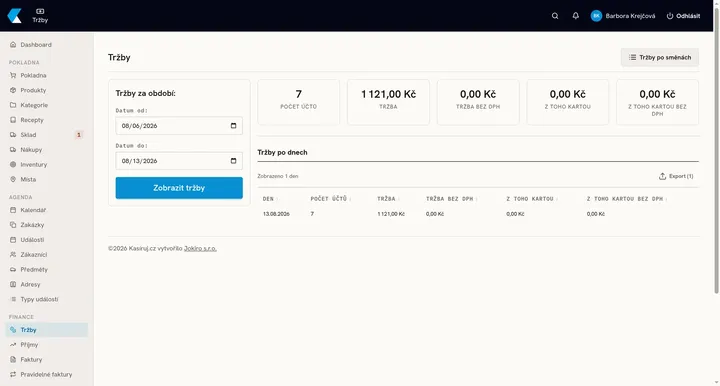Click the 13.08.2026 date cell
The height and width of the screenshot is (386, 720).
coord(276,214)
